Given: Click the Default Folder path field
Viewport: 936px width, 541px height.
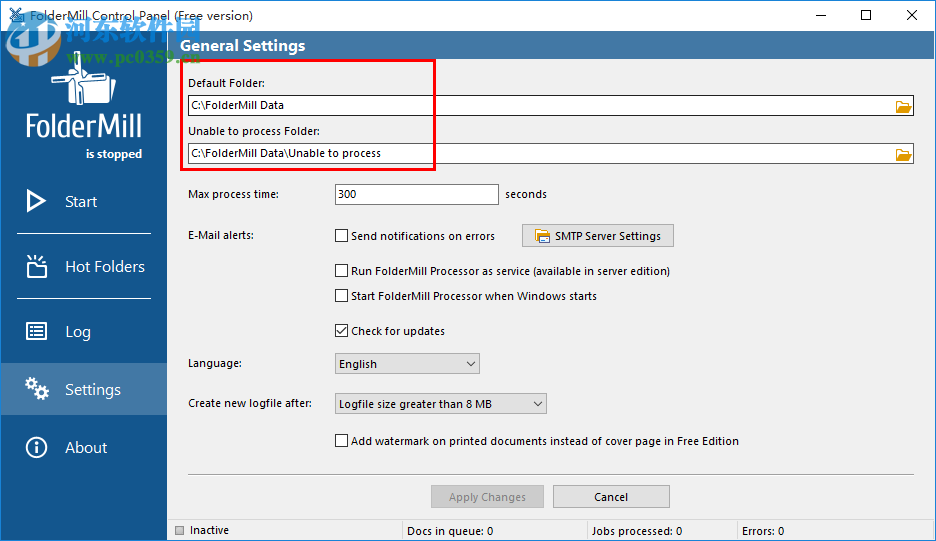Looking at the screenshot, I should coord(540,105).
